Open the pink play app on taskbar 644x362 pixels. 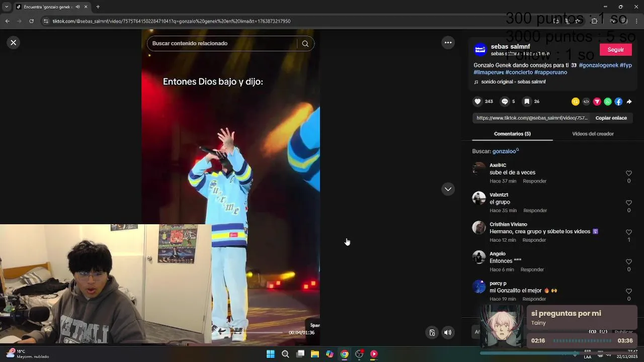(x=374, y=354)
